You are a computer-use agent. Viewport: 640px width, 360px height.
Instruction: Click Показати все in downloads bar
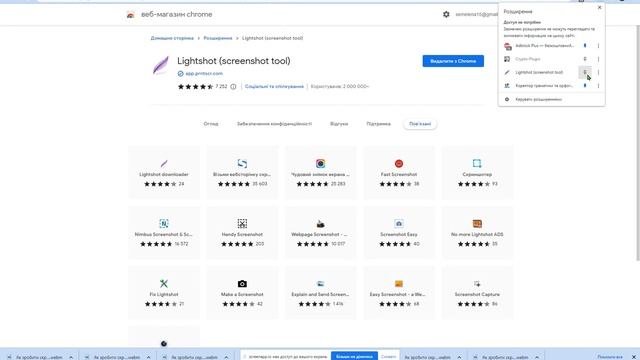[610, 357]
